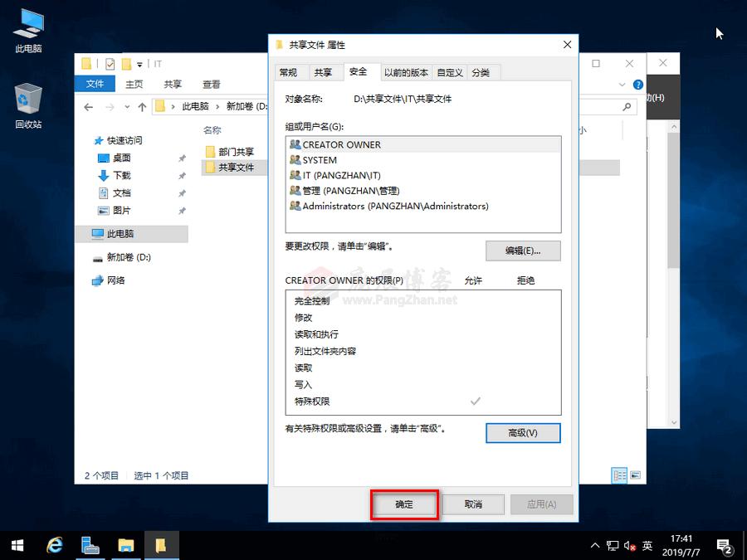Switch to the 共享 tab in properties dialog

point(325,72)
